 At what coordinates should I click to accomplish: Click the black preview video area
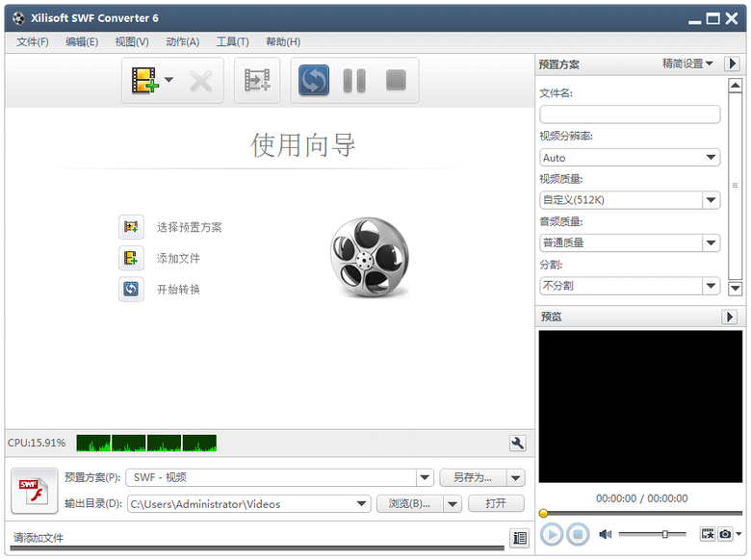(x=640, y=406)
